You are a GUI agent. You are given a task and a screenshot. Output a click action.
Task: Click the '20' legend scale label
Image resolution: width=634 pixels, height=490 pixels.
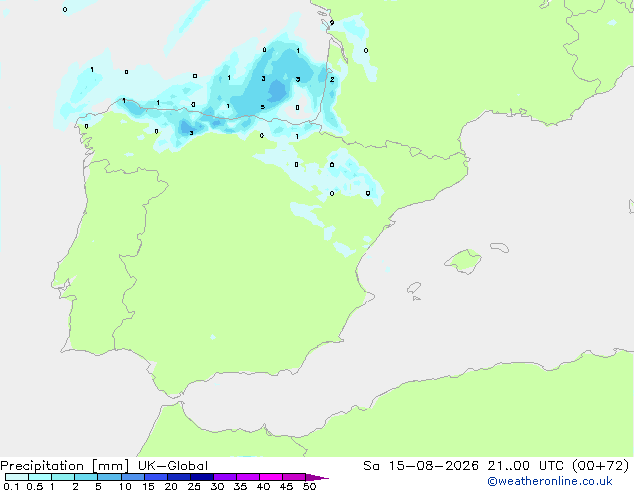[171, 486]
